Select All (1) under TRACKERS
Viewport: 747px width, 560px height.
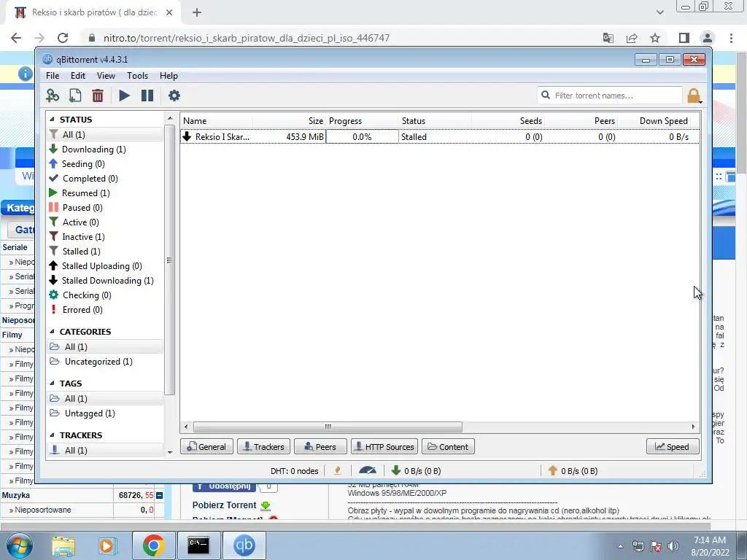point(105,451)
